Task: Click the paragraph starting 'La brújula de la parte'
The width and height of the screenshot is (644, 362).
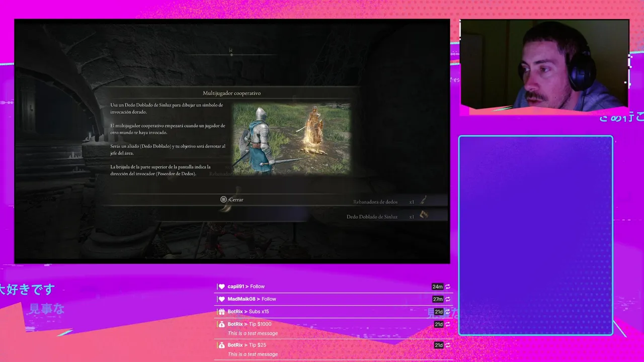Action: point(160,170)
